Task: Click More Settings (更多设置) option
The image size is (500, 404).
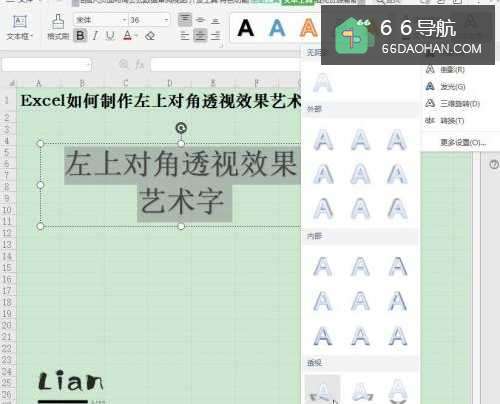Action: click(x=463, y=143)
